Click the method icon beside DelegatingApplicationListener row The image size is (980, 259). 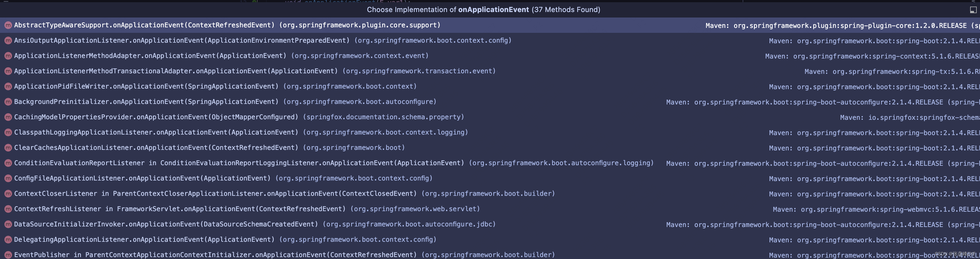pos(8,240)
